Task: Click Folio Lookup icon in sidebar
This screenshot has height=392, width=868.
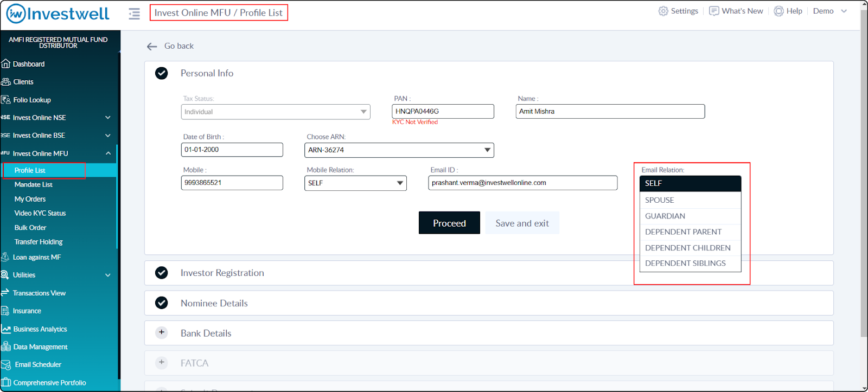Action: [6, 100]
